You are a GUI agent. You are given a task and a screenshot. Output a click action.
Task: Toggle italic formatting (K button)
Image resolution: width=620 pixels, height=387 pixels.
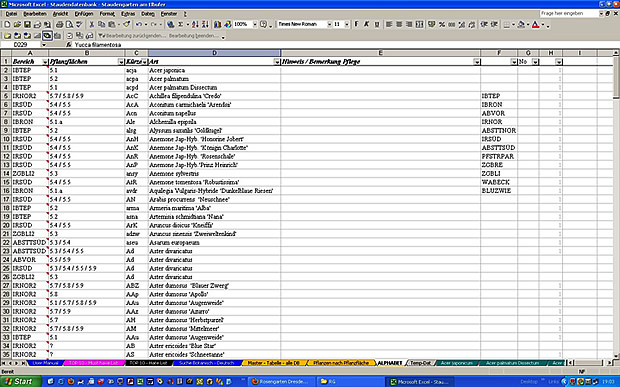367,25
